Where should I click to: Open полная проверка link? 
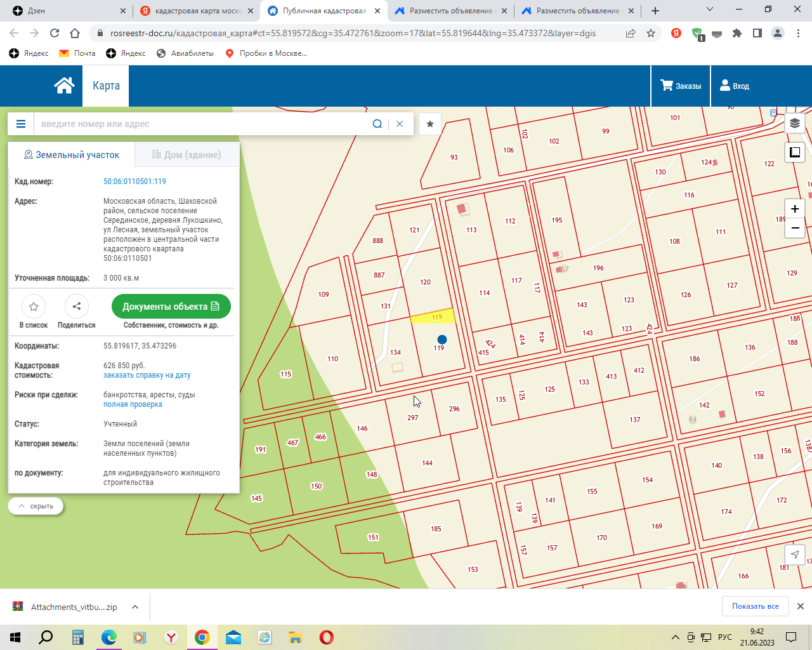(133, 404)
